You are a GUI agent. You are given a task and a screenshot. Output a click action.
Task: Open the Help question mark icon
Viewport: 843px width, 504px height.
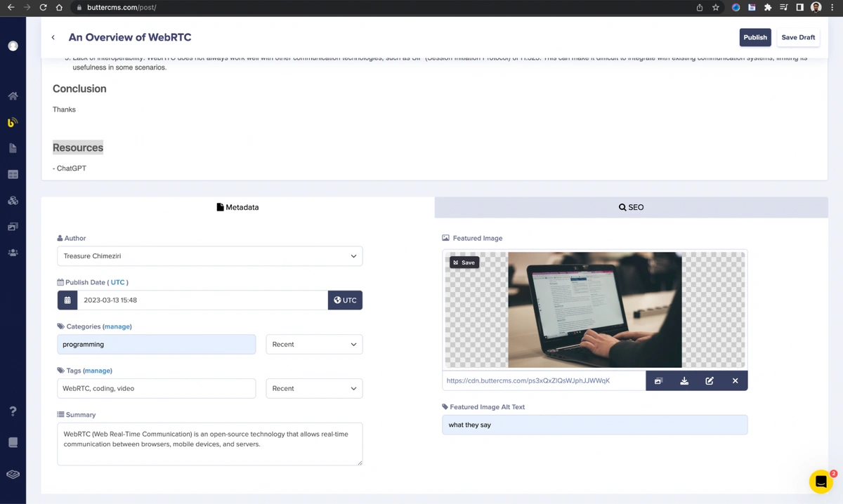(x=13, y=411)
